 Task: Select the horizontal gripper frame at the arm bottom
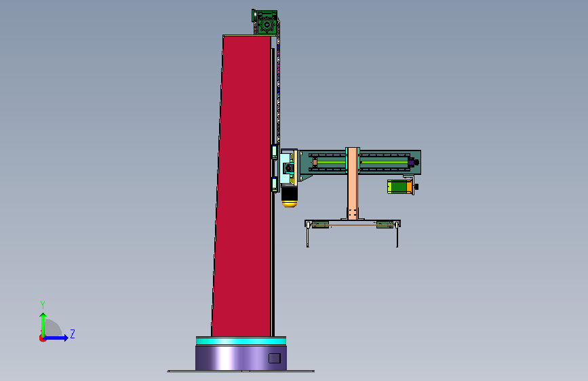[353, 224]
